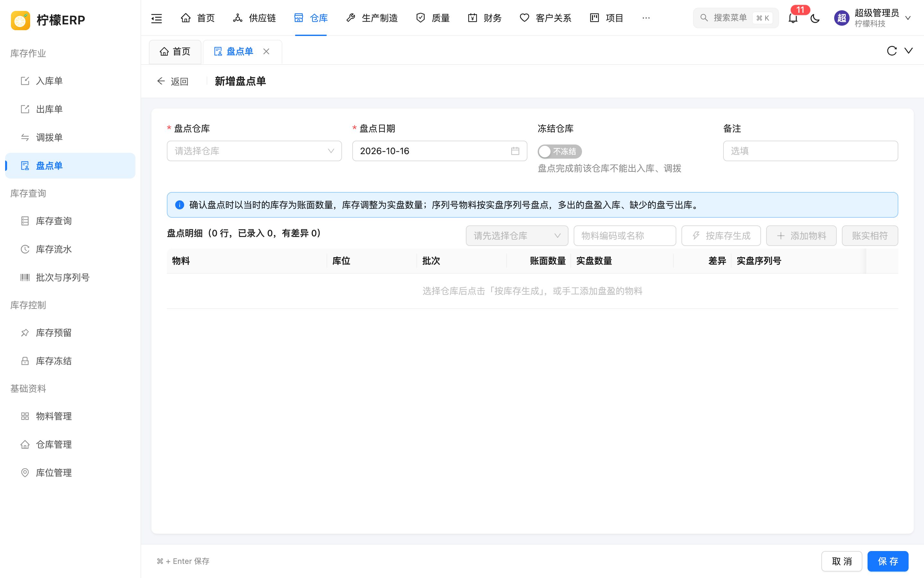Click the 按库存生成 button

pos(721,236)
